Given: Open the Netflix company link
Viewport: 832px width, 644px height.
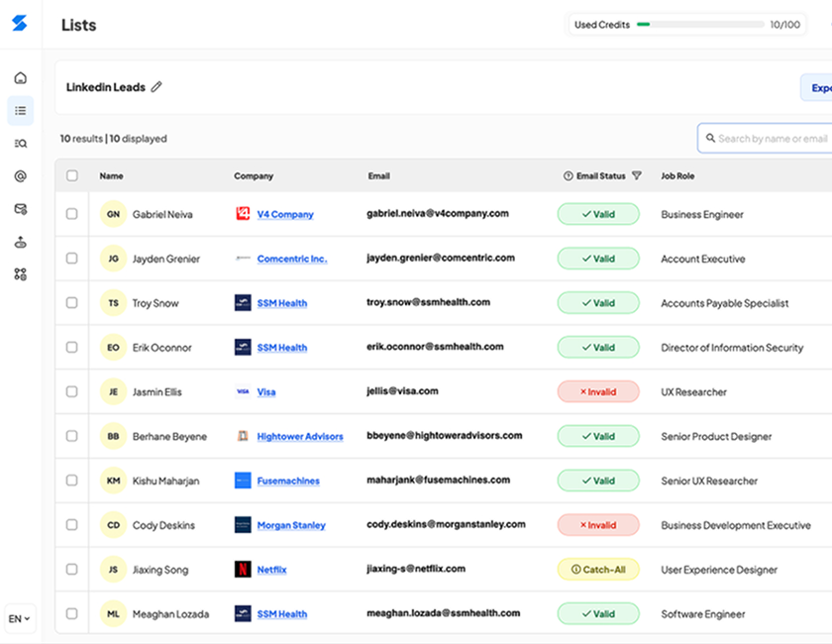Looking at the screenshot, I should pos(271,570).
